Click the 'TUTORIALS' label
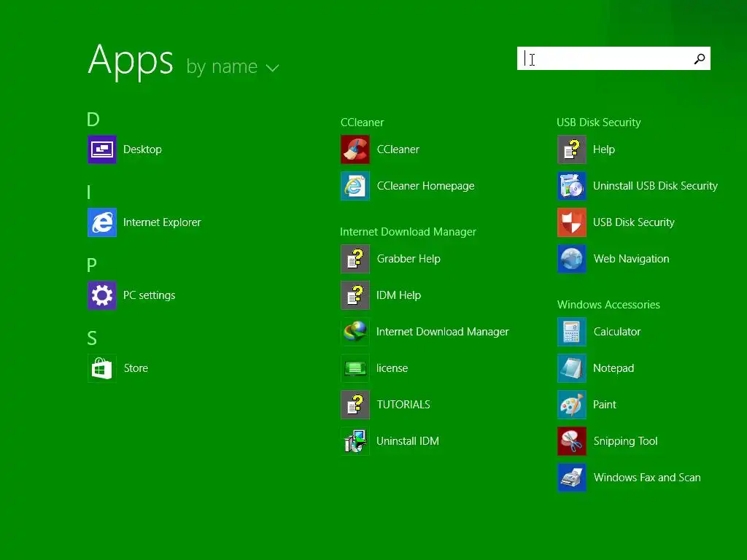This screenshot has height=560, width=747. click(x=403, y=404)
